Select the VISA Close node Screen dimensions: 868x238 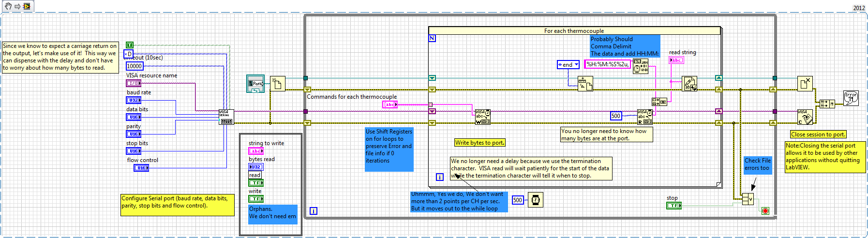coord(805,117)
